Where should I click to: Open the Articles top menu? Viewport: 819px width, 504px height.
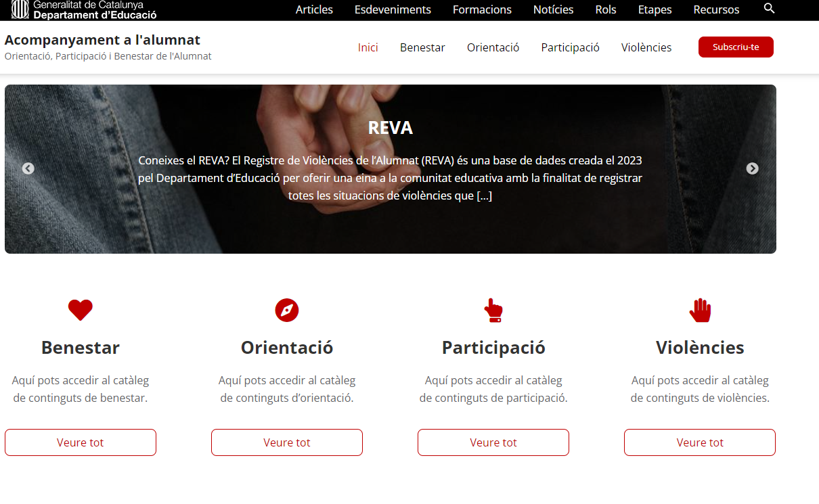pos(314,9)
